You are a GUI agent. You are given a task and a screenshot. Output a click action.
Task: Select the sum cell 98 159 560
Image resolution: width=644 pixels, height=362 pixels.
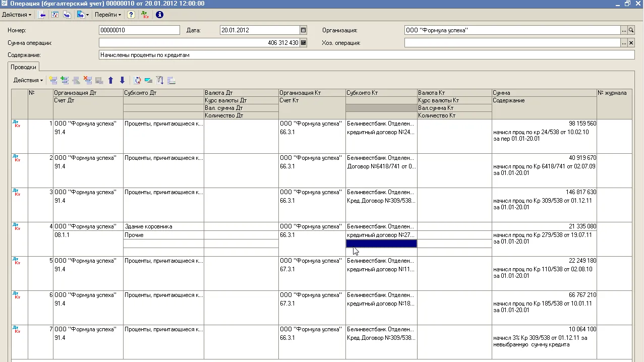click(x=545, y=124)
